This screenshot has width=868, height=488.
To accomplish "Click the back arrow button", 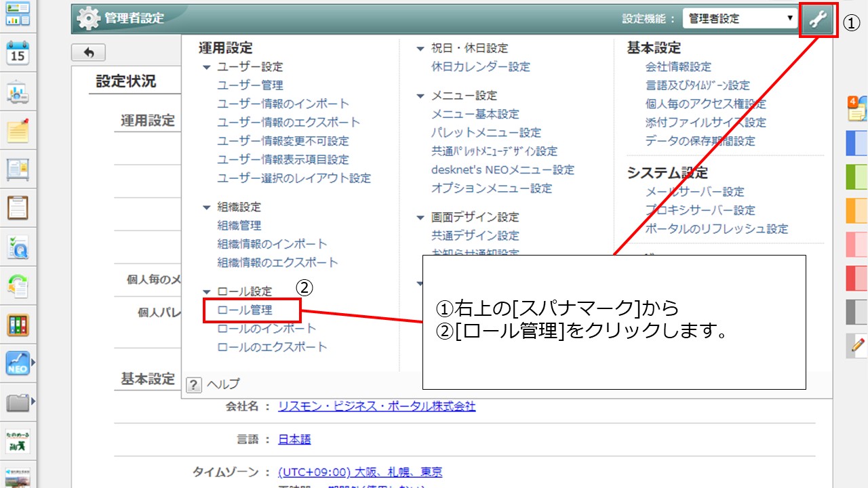I will pyautogui.click(x=88, y=53).
